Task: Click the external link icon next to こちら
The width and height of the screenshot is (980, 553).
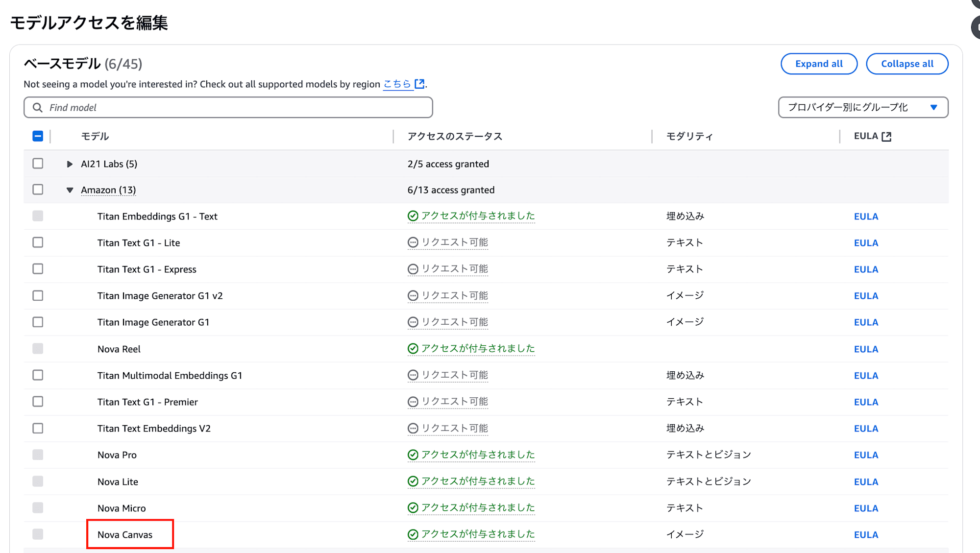Action: [419, 84]
